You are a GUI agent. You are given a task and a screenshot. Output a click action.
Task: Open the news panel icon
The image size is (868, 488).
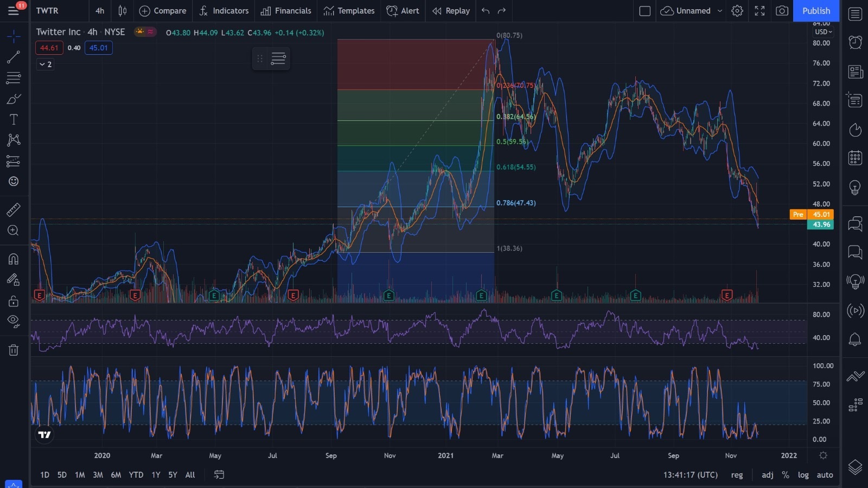(x=855, y=72)
